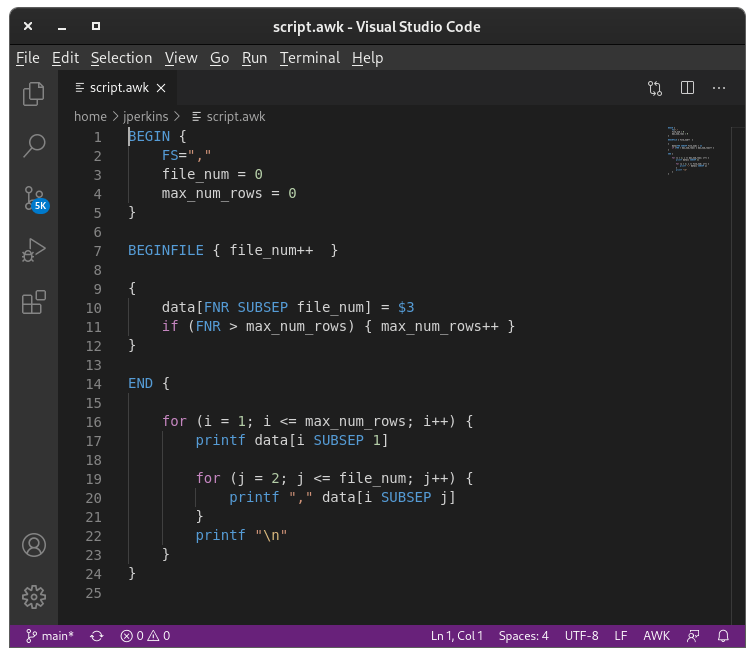
Task: Change file encoding UTF-8
Action: pyautogui.click(x=582, y=636)
